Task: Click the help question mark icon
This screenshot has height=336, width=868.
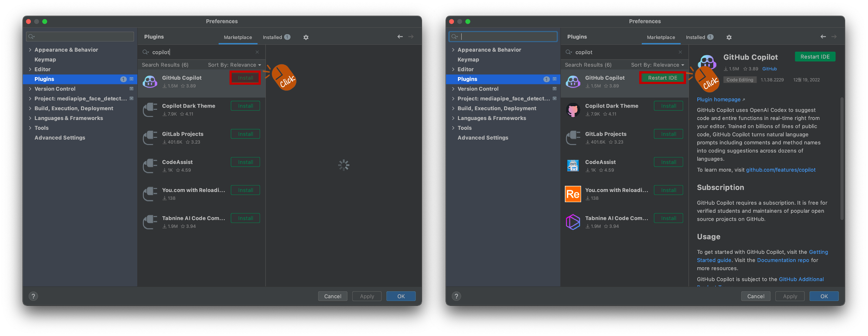Action: click(x=33, y=296)
